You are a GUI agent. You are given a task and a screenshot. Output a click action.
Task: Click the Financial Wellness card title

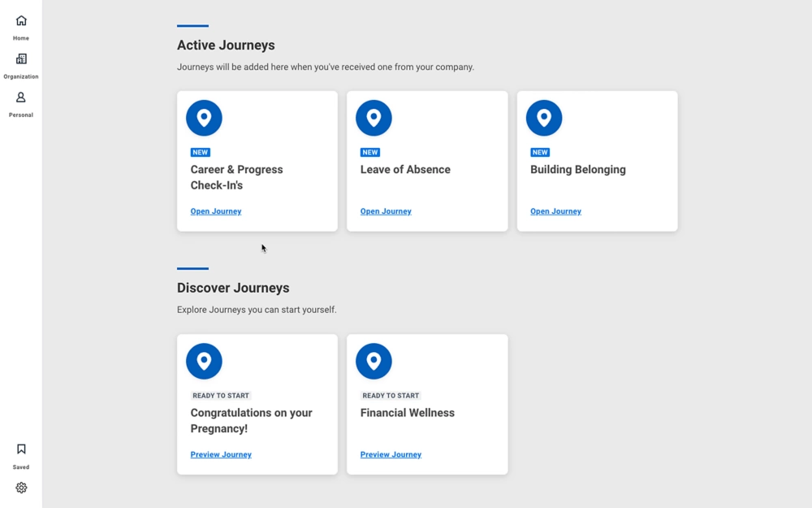407,413
